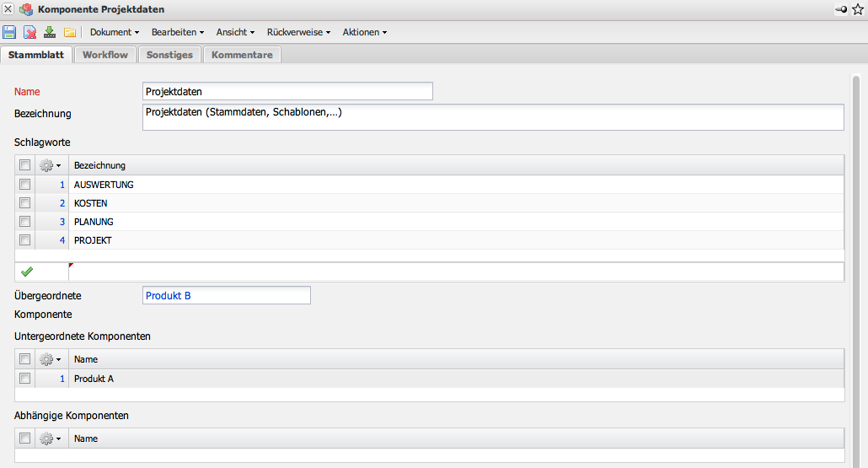The height and width of the screenshot is (468, 868).
Task: Open the Produkt B link
Action: pos(169,296)
